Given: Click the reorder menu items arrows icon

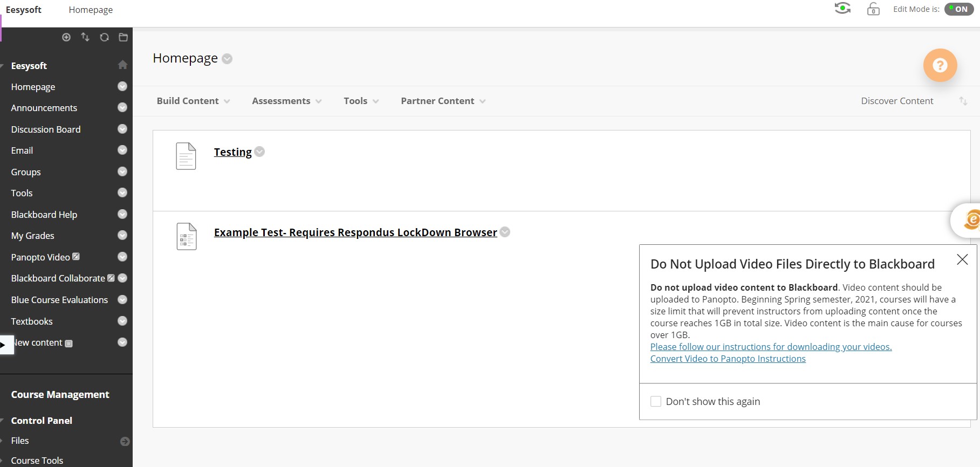Looking at the screenshot, I should (x=85, y=37).
